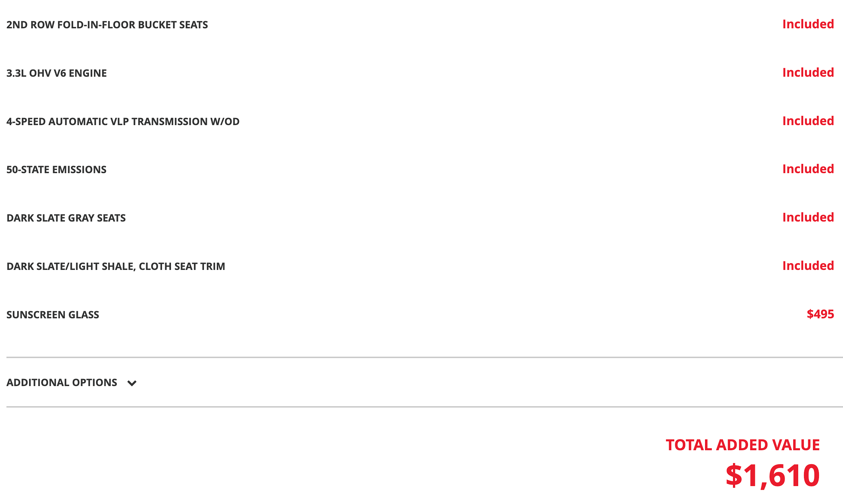
Task: Click Included beside 3.3L V6 Engine
Action: pyautogui.click(x=808, y=72)
